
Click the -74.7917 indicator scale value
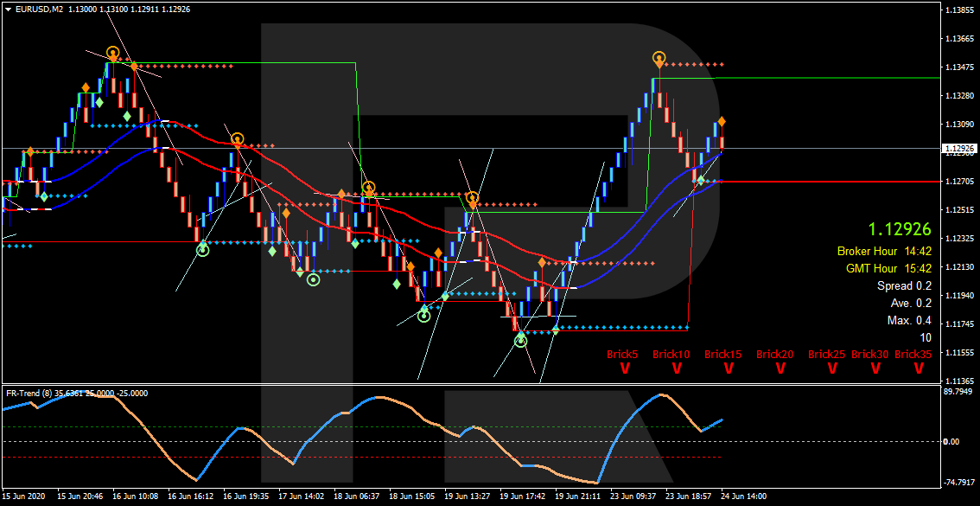point(958,483)
